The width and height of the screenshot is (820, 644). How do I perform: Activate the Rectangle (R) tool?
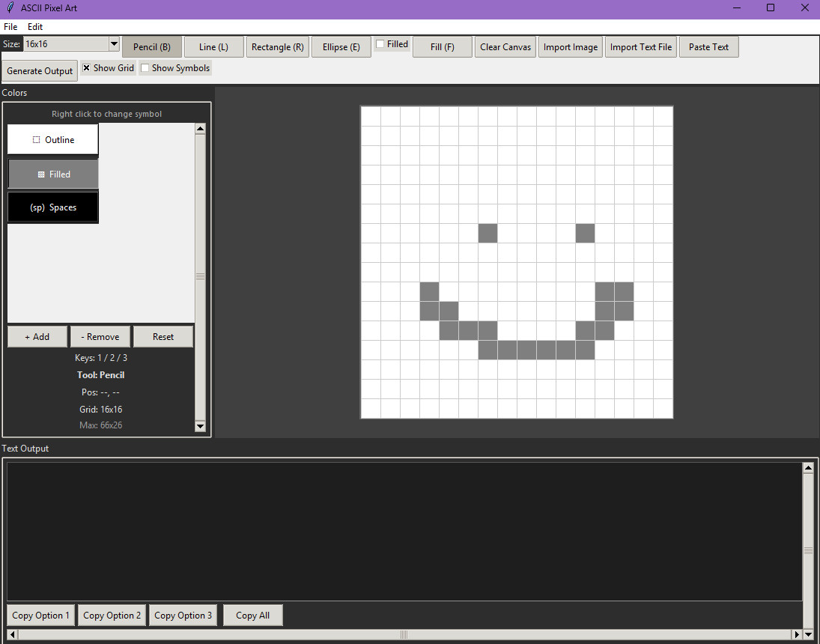click(x=277, y=47)
